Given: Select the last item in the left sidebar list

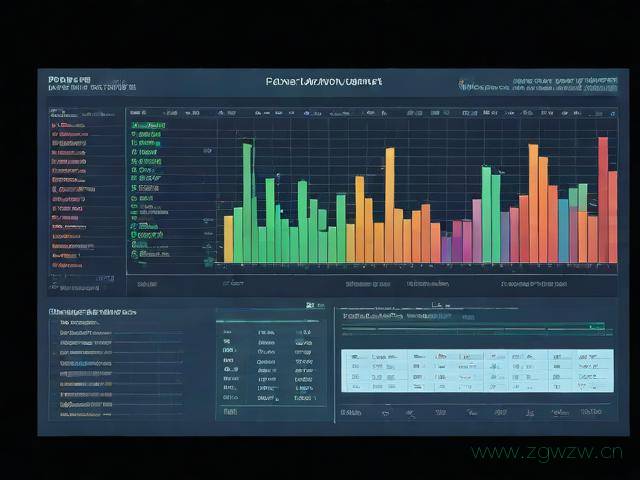Looking at the screenshot, I should 68,265.
